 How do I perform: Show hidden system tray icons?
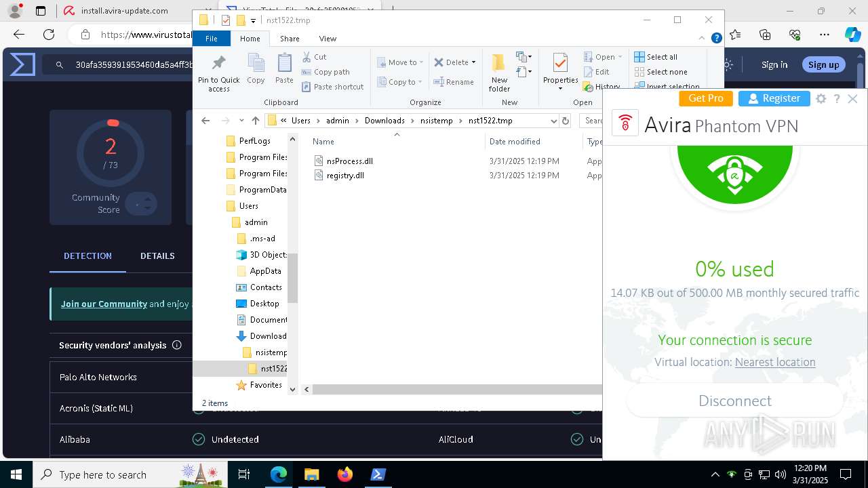tap(715, 474)
